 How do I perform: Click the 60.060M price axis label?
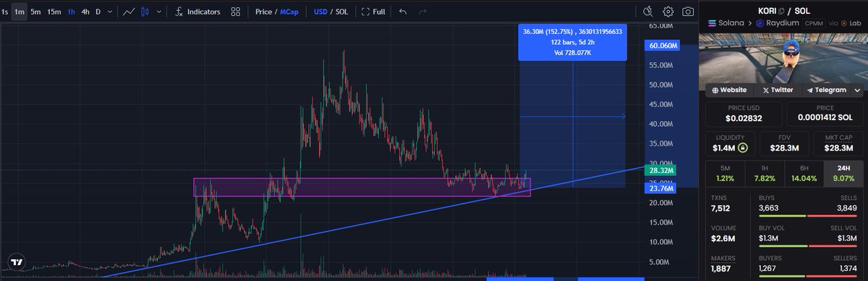coord(662,45)
